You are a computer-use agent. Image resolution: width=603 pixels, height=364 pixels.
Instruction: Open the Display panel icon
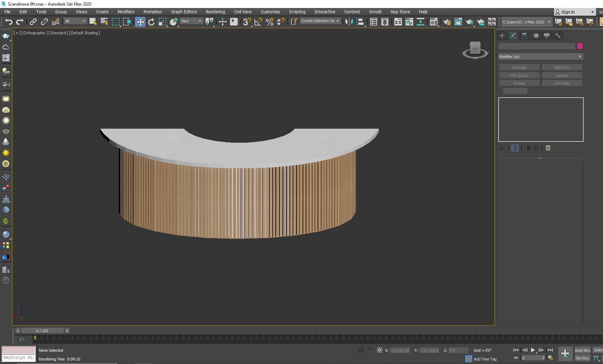pos(547,36)
